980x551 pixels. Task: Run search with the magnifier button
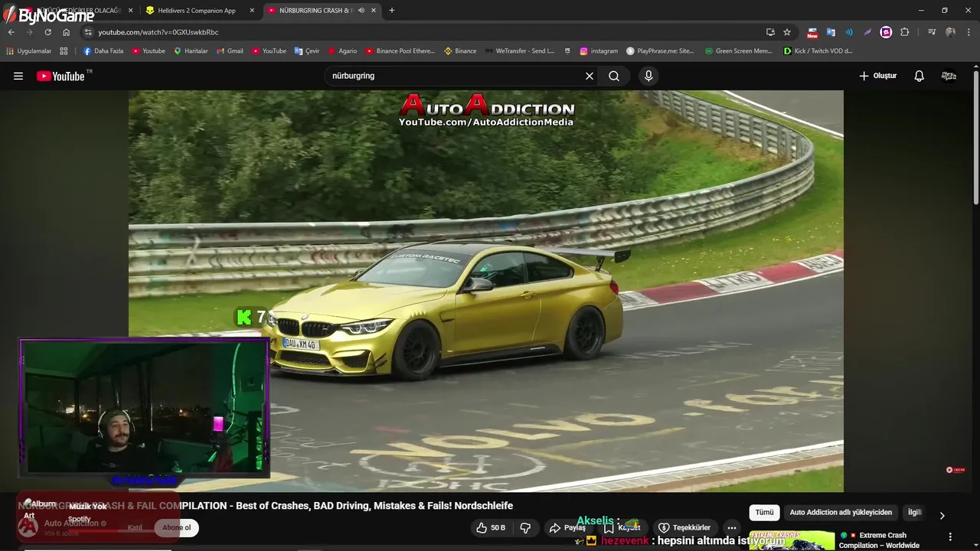614,76
